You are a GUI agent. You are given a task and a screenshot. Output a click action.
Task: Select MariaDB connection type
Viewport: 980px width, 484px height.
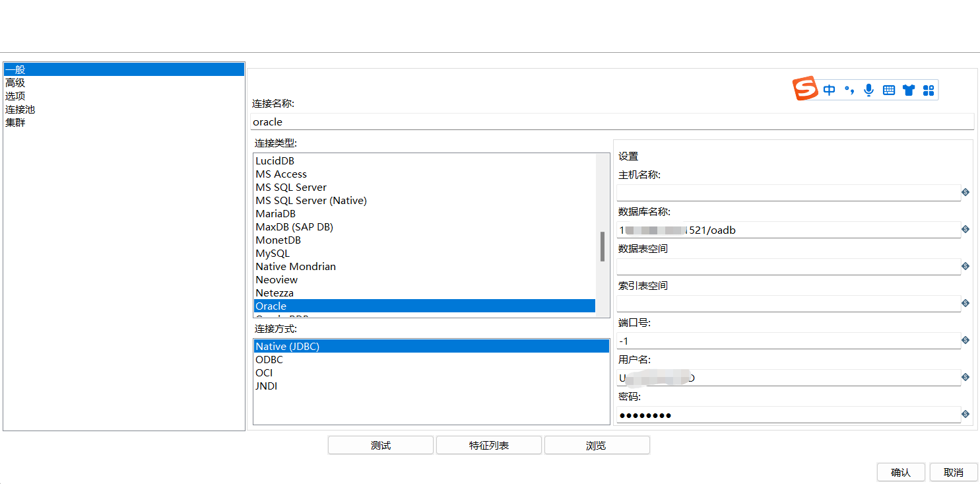click(424, 214)
